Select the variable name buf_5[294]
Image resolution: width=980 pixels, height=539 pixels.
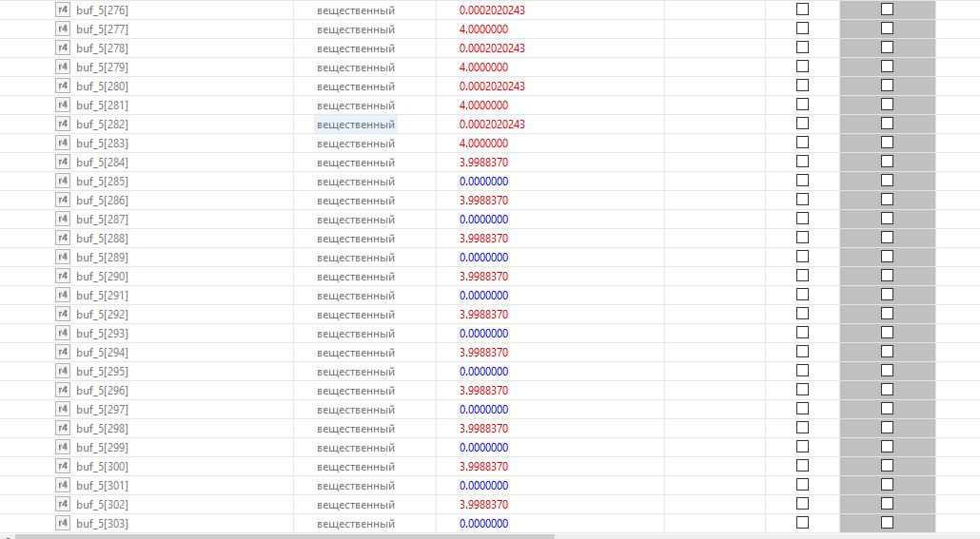[102, 353]
